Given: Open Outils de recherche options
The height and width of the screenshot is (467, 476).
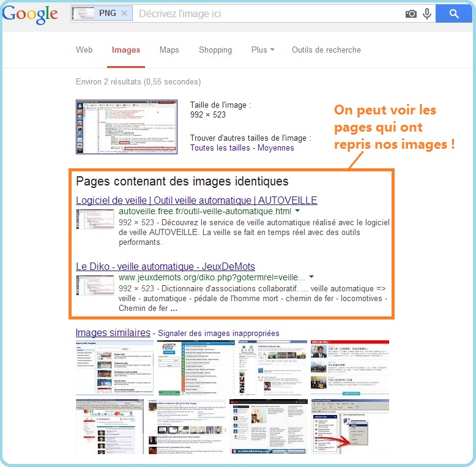Looking at the screenshot, I should pyautogui.click(x=326, y=50).
